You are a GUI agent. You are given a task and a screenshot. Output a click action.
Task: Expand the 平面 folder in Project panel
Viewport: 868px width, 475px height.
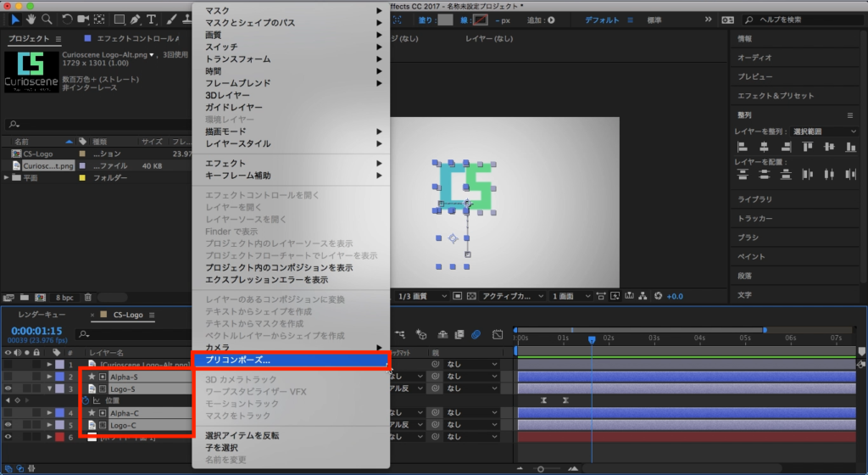[x=6, y=178]
